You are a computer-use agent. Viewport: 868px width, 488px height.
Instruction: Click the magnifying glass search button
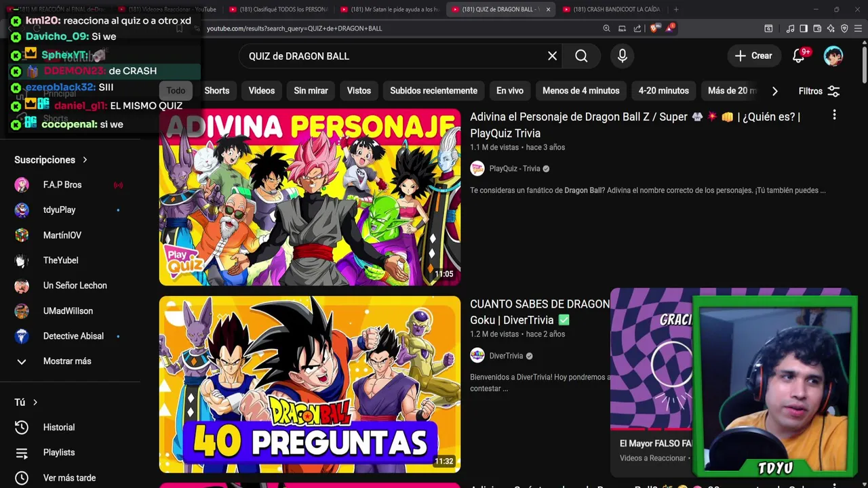(581, 56)
